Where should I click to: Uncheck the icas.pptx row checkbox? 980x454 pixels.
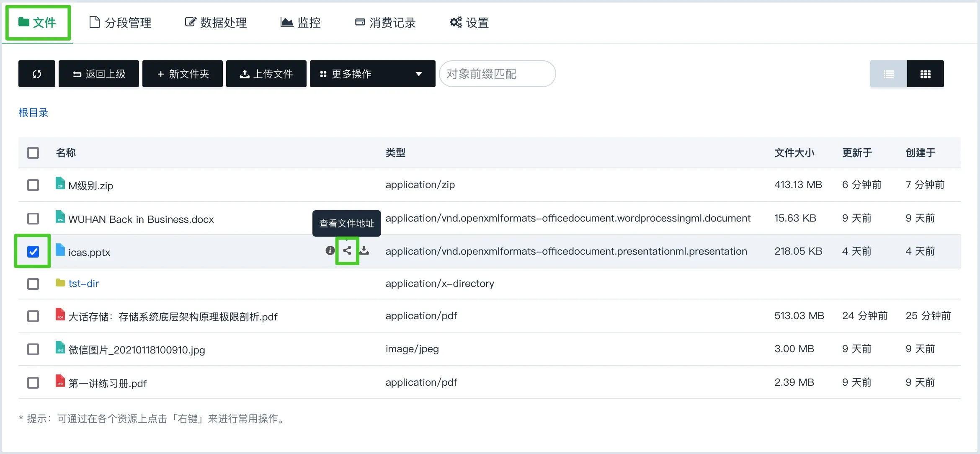[x=33, y=251]
